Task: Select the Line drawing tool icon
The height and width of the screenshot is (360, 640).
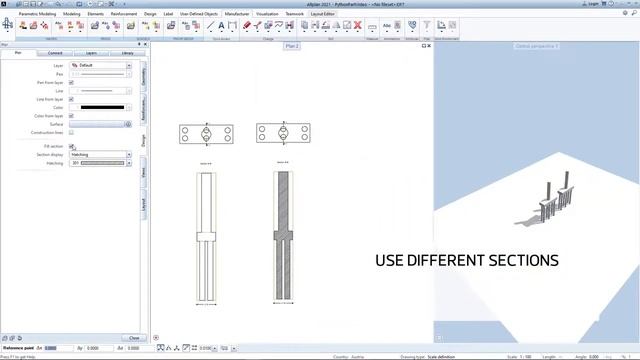Action: (x=210, y=25)
